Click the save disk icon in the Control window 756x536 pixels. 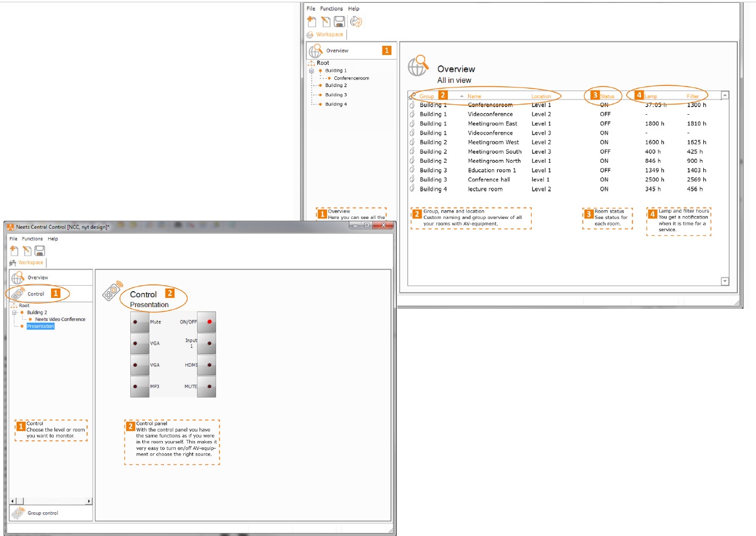pyautogui.click(x=39, y=250)
